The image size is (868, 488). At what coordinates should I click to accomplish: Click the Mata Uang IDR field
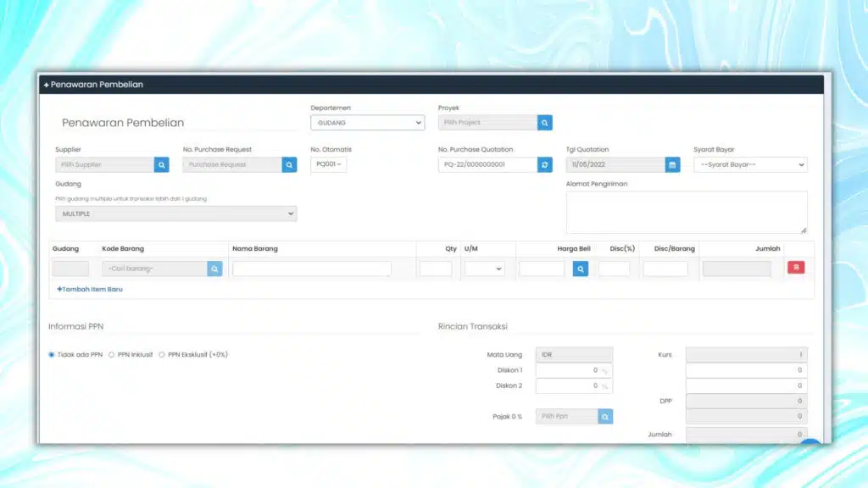tap(574, 355)
